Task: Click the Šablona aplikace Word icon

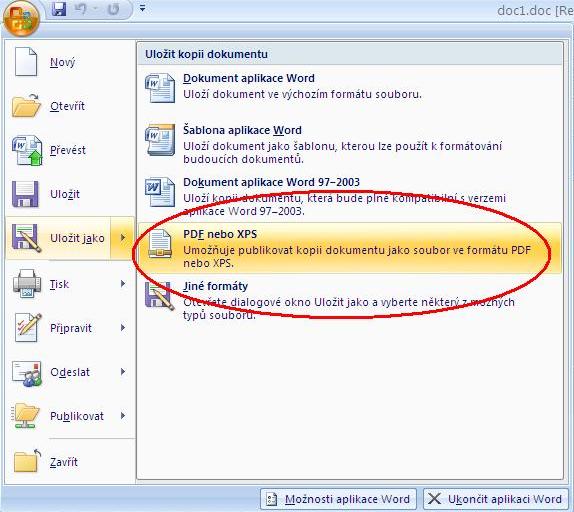Action: pyautogui.click(x=160, y=140)
